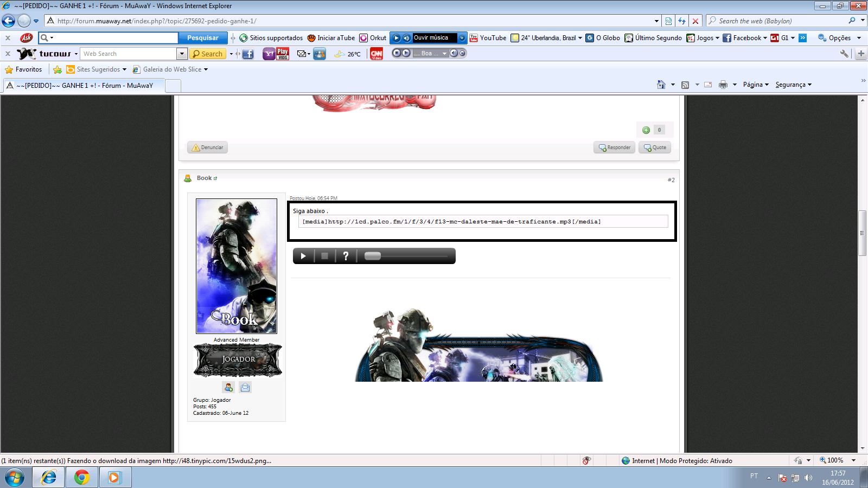Click the weather 26°C indicator
This screenshot has width=868, height=488.
pos(348,54)
